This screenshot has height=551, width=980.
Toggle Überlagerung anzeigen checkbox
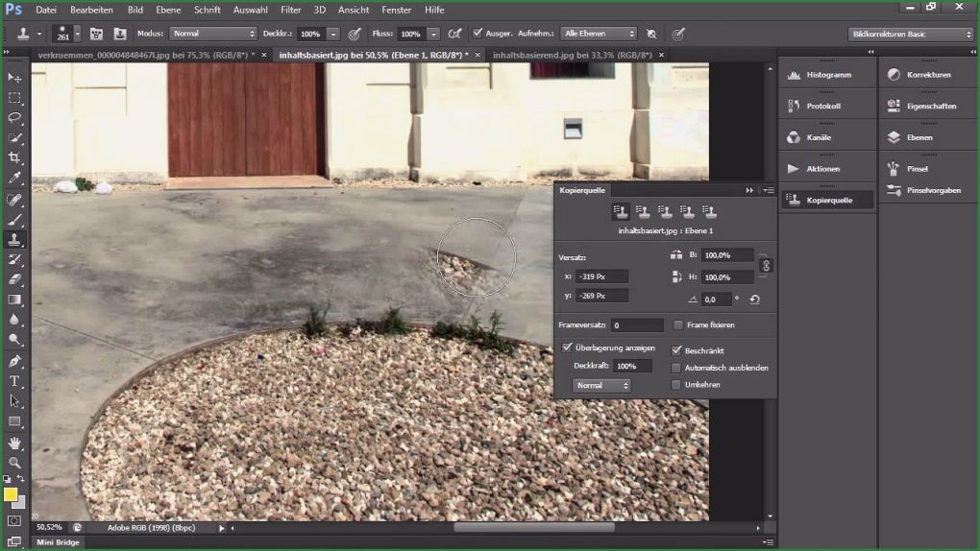[567, 347]
